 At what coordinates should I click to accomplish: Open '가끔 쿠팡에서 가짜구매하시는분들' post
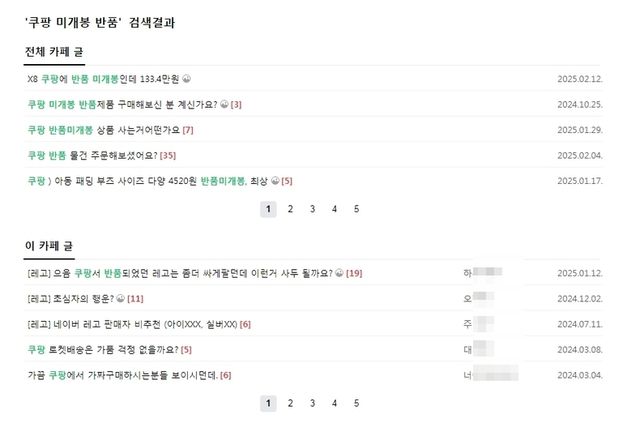pyautogui.click(x=122, y=375)
